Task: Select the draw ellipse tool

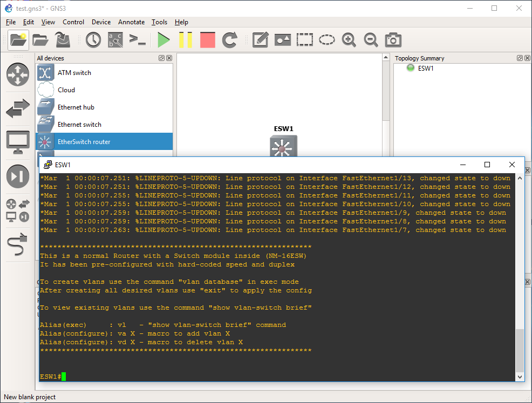Action: pos(327,40)
